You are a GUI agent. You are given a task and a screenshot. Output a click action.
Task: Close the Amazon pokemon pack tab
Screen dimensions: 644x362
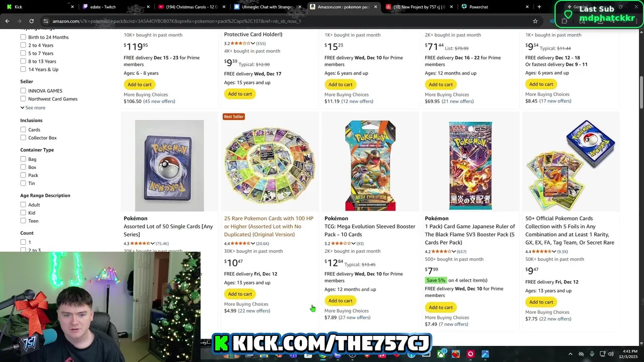click(376, 7)
